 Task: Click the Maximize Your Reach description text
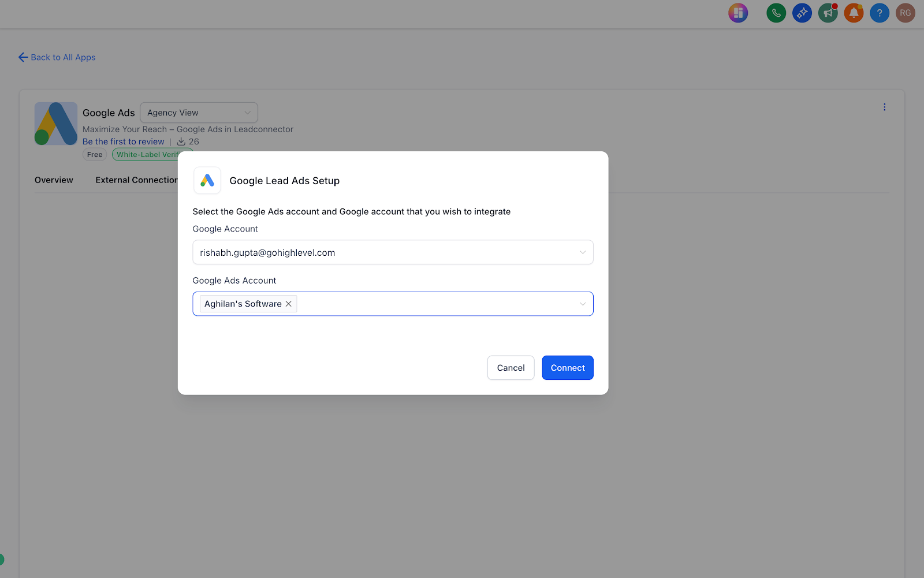click(188, 129)
